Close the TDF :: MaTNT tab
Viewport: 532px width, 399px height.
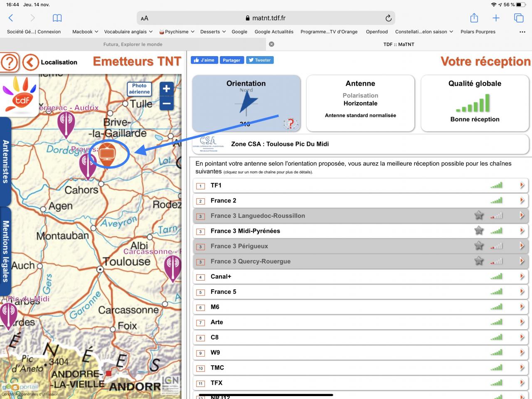click(x=271, y=44)
